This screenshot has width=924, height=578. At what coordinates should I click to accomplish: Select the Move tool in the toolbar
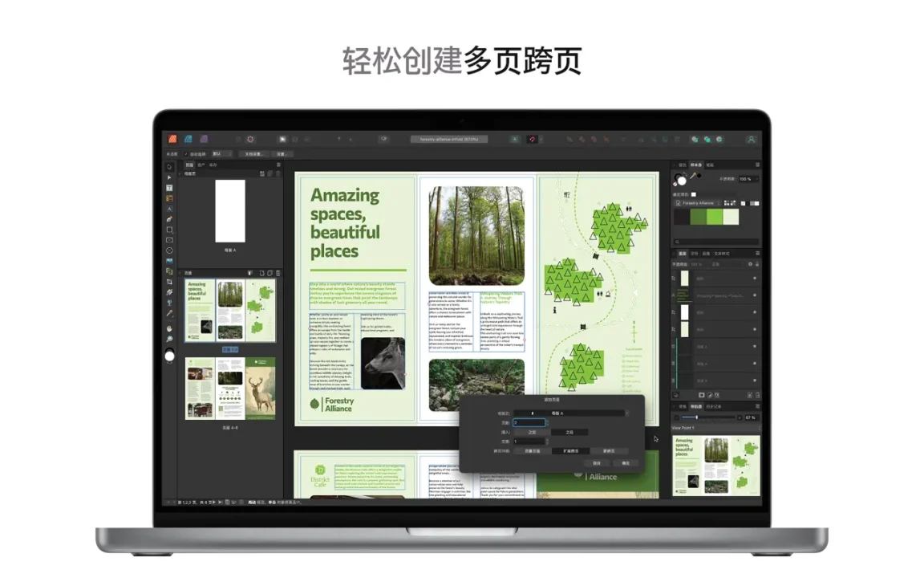pos(169,167)
